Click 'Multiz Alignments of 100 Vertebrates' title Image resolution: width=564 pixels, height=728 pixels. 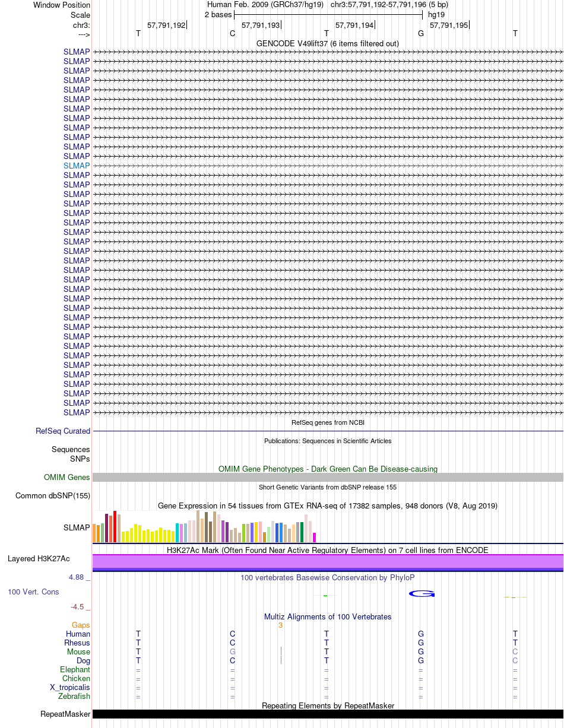tap(328, 617)
